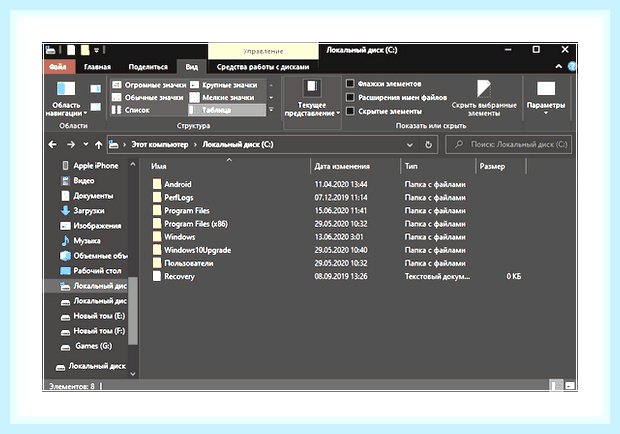
Task: Choose the Список layout
Action: point(131,110)
